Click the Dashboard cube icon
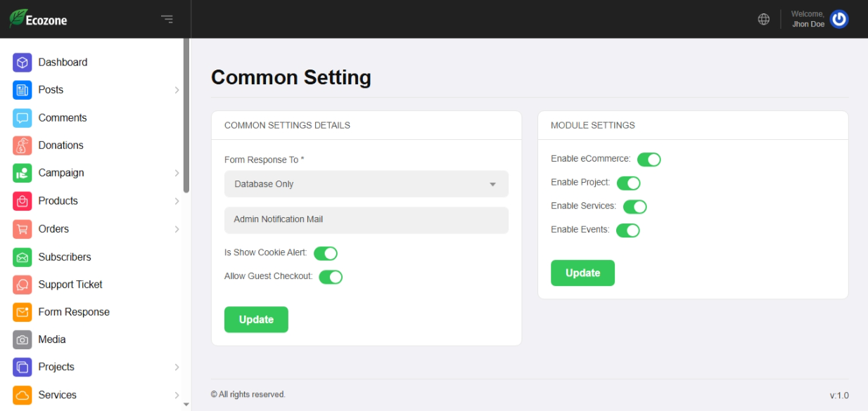Image resolution: width=868 pixels, height=411 pixels. [x=23, y=63]
